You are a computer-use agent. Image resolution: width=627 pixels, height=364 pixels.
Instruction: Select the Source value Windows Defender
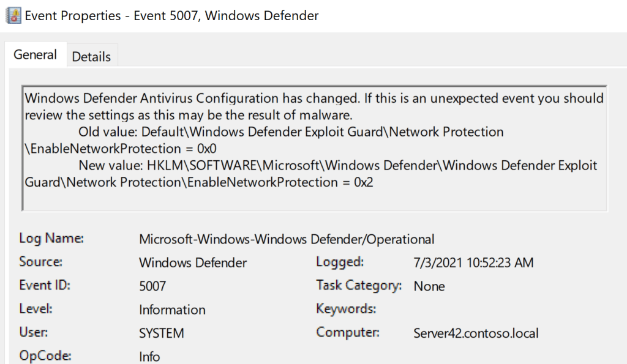coord(193,263)
